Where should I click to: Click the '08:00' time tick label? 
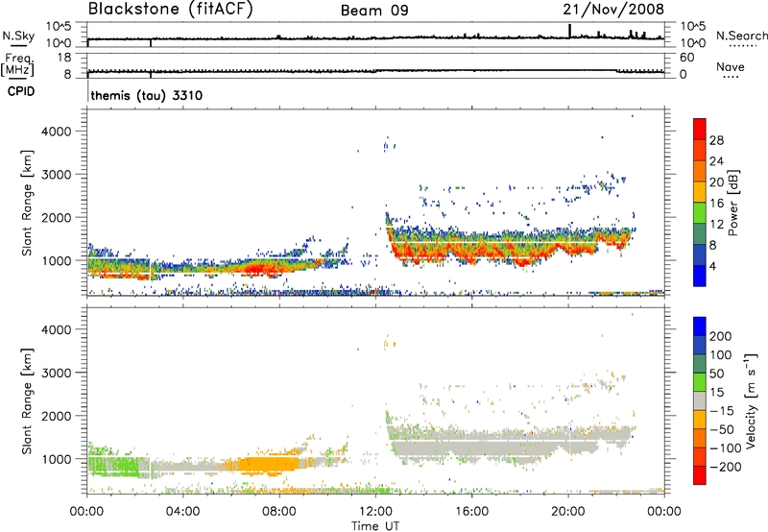[x=279, y=512]
